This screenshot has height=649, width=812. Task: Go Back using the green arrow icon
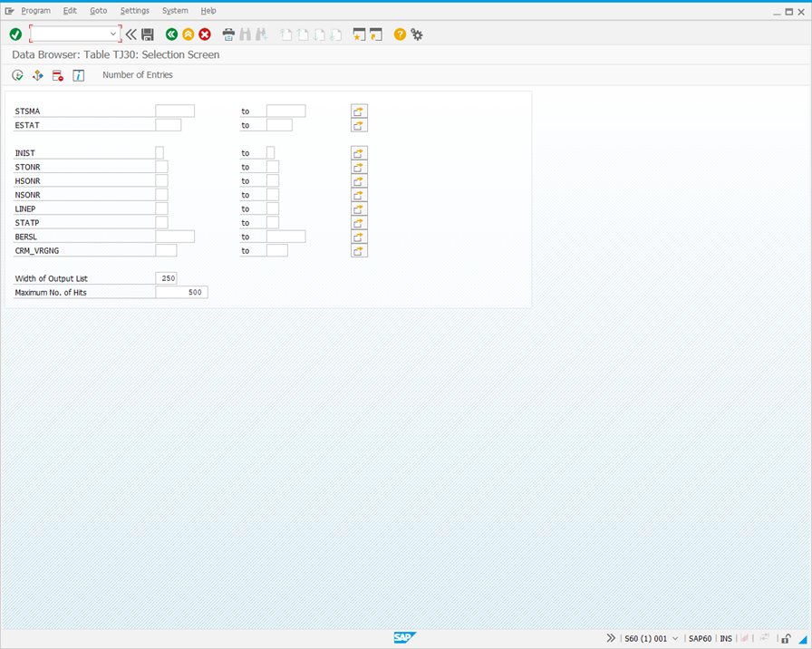[171, 34]
